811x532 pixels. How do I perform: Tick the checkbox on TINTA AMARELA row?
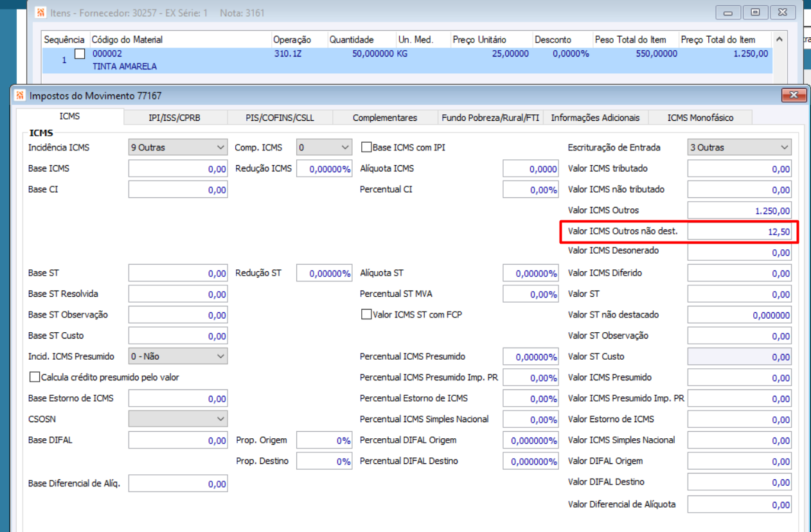(x=80, y=54)
